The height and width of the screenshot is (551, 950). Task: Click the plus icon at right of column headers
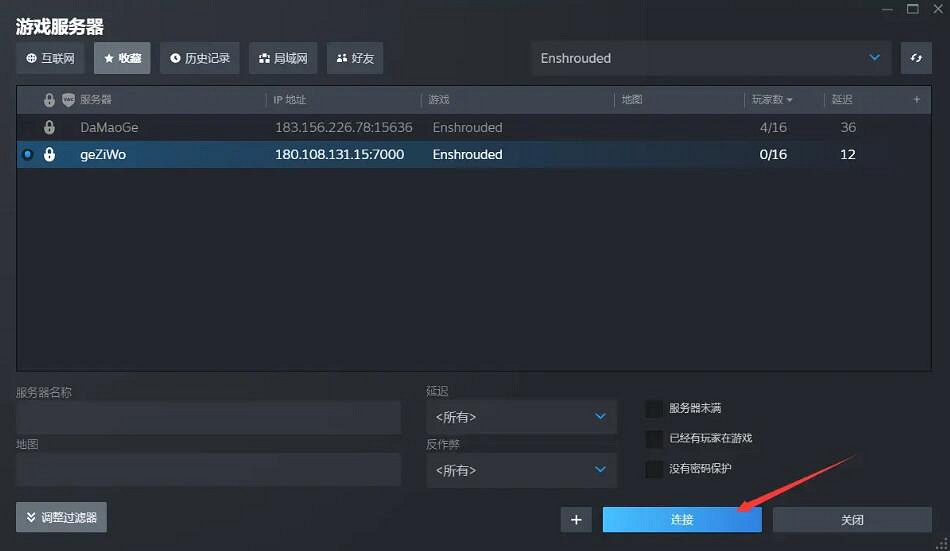916,100
